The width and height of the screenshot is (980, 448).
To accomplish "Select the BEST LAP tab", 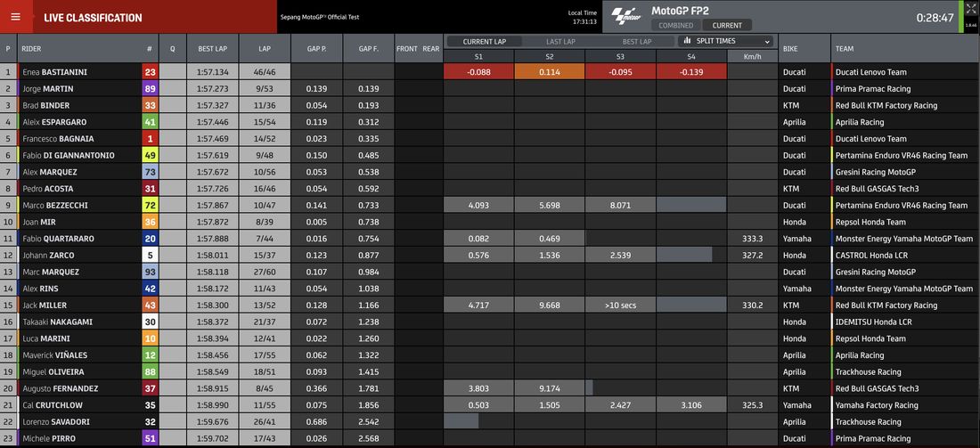I will click(636, 41).
